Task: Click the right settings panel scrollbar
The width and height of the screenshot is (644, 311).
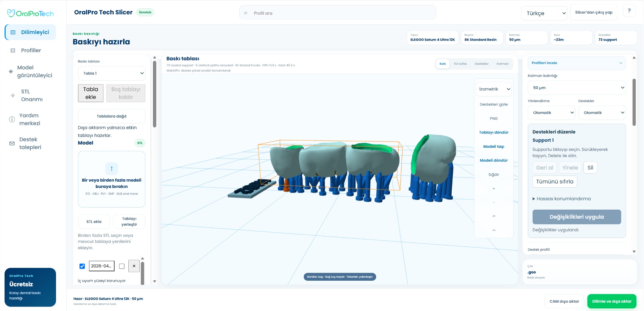Action: [634, 102]
